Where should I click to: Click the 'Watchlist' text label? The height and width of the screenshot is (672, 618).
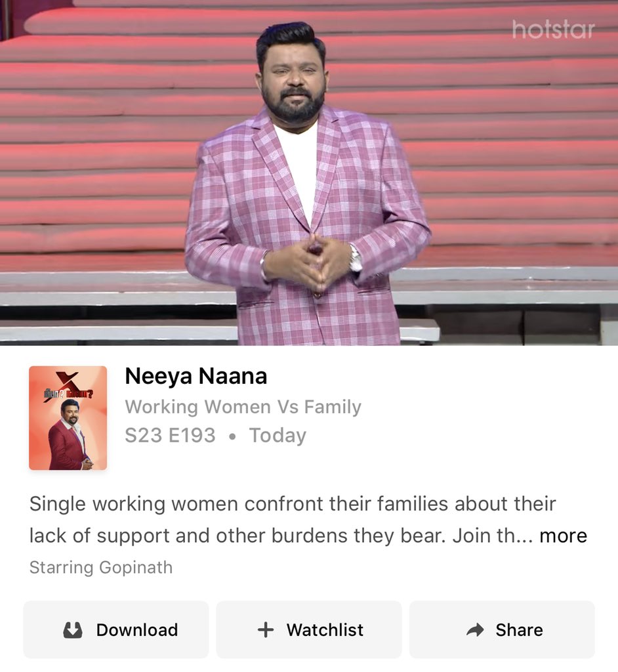click(325, 630)
